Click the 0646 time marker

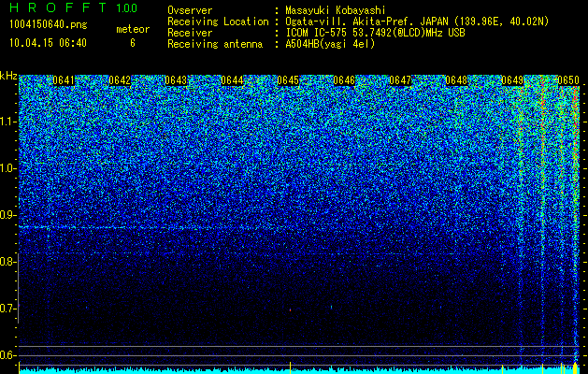pos(344,80)
